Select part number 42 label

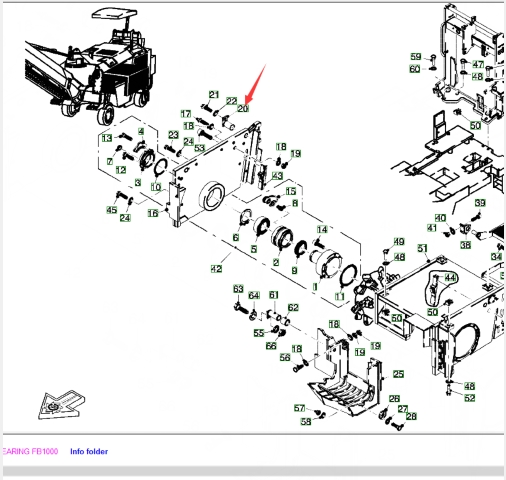click(216, 269)
